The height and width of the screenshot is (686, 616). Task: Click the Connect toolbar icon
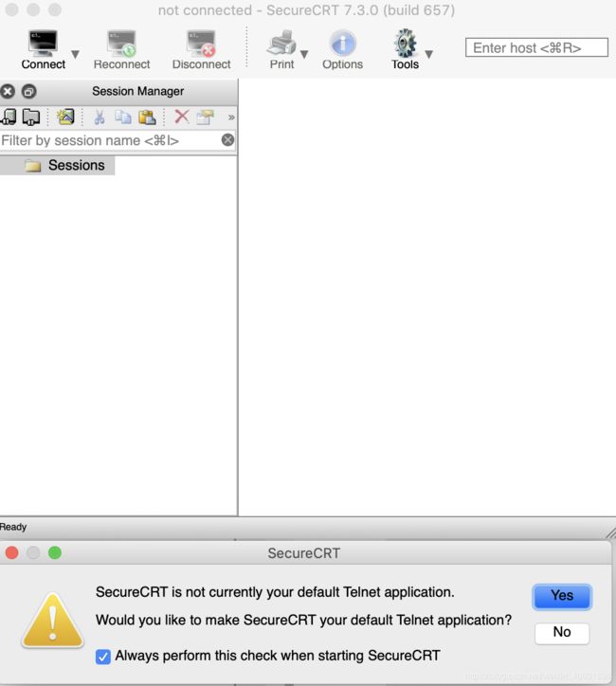pyautogui.click(x=43, y=44)
